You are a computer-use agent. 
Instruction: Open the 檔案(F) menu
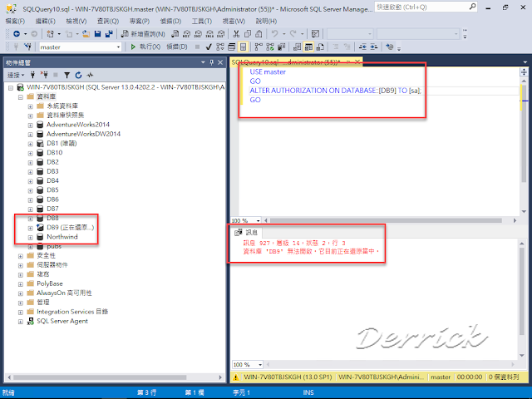(16, 21)
